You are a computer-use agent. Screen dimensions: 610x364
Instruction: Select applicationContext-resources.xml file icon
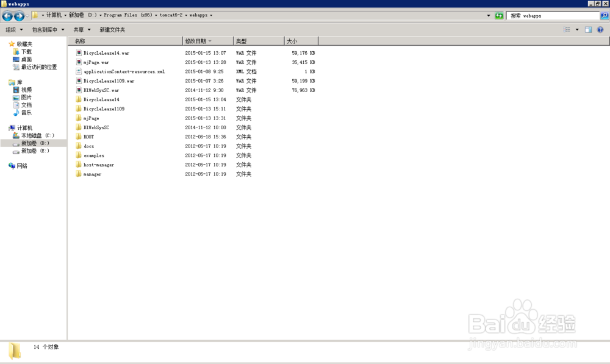tap(79, 71)
